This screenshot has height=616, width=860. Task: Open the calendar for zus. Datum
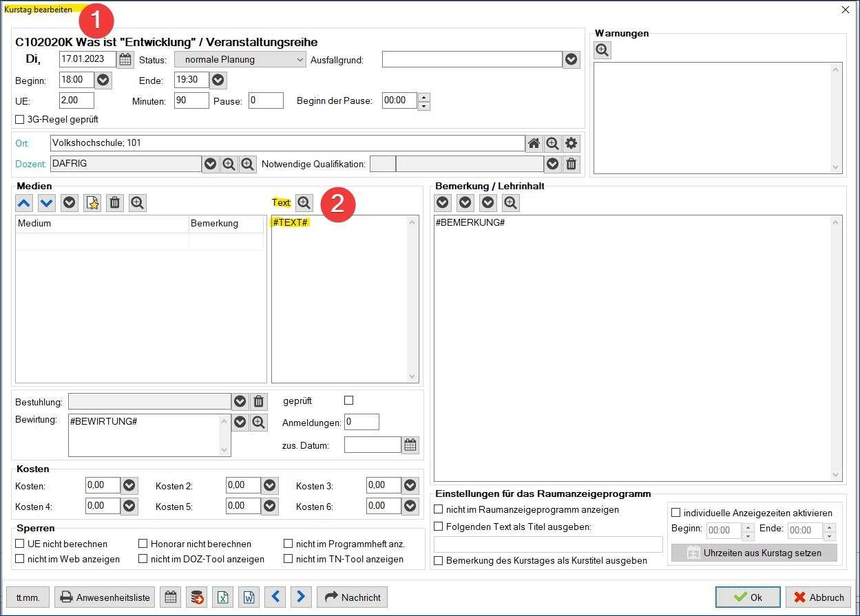410,445
